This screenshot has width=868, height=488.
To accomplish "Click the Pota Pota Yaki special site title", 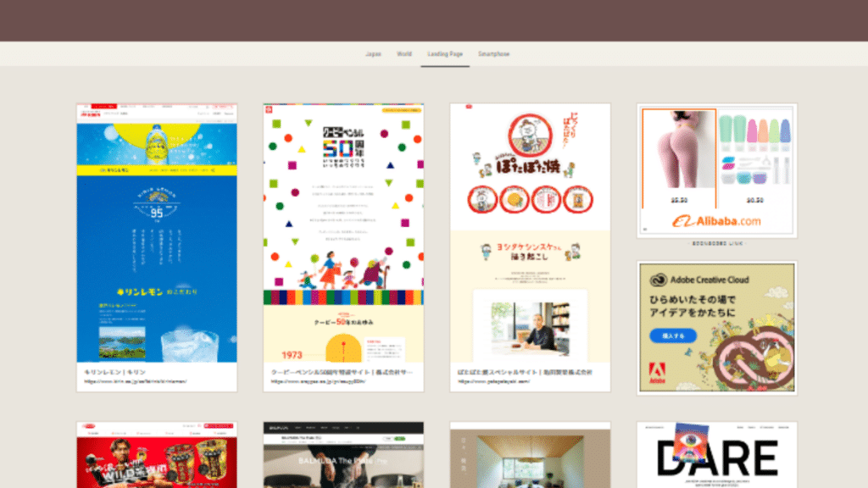I will coord(526,372).
